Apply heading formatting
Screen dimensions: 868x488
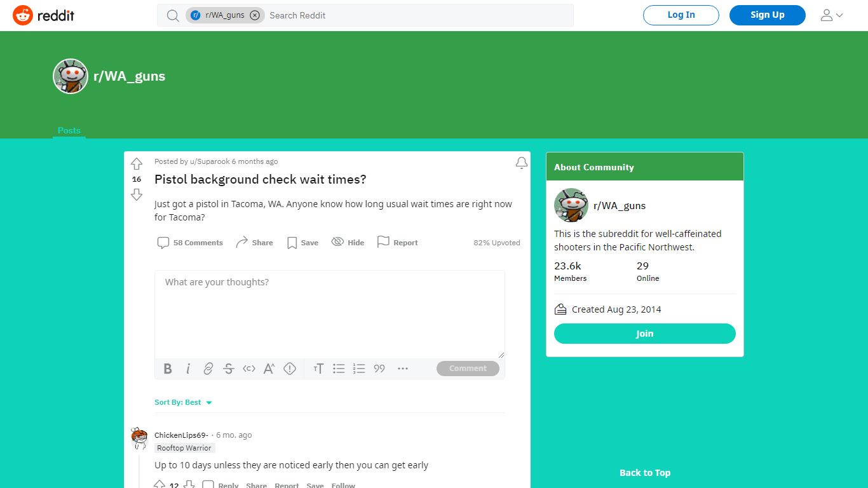tap(318, 369)
